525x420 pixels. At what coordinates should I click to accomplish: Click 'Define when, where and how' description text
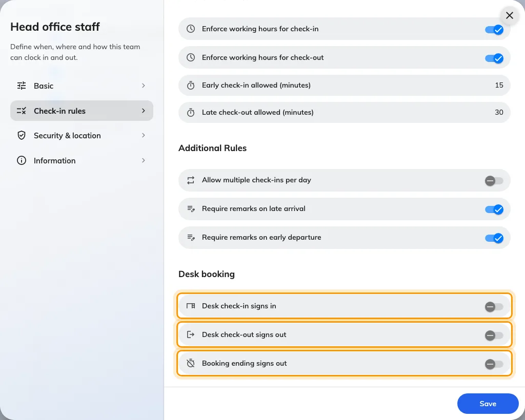point(75,52)
